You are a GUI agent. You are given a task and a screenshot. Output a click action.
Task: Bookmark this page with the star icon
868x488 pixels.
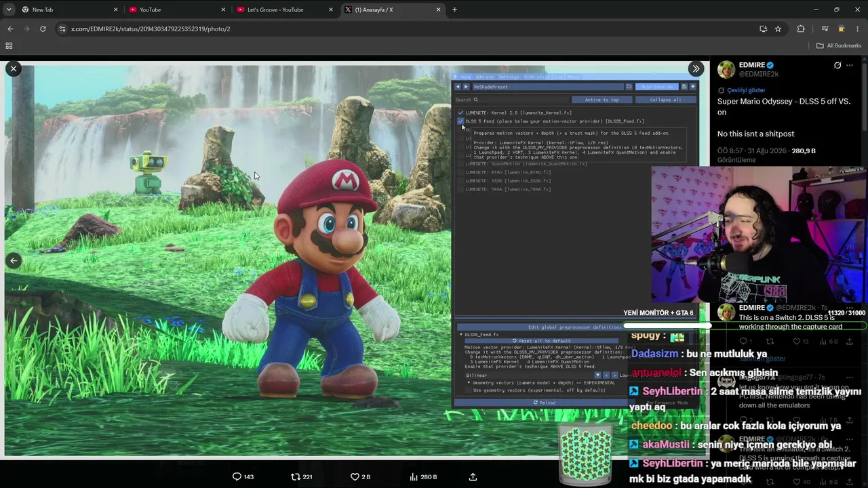pyautogui.click(x=778, y=28)
